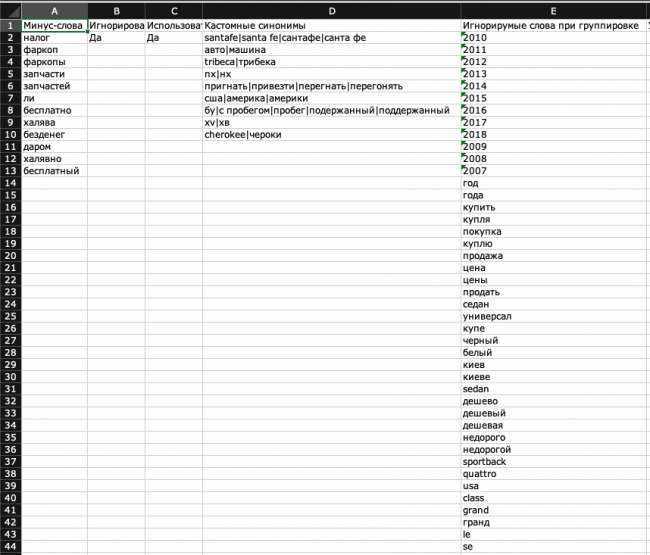This screenshot has height=555, width=650.
Task: Select the 'сша|америка|америки' cell
Action: [330, 98]
